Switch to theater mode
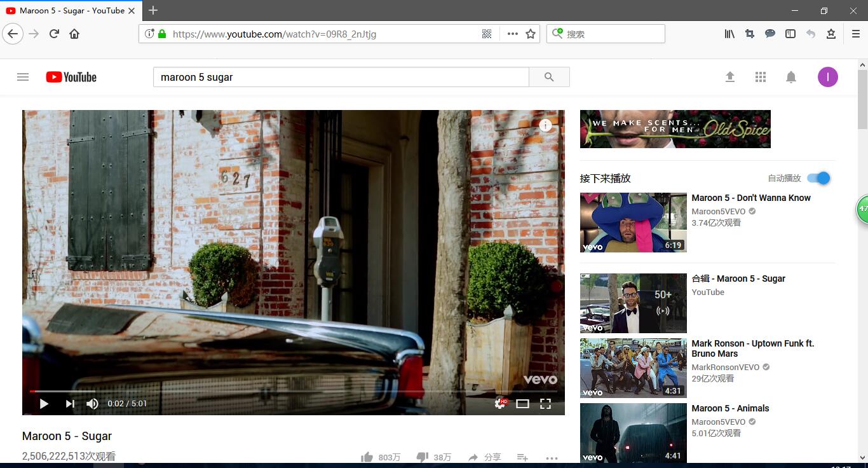868x468 pixels. pyautogui.click(x=522, y=404)
